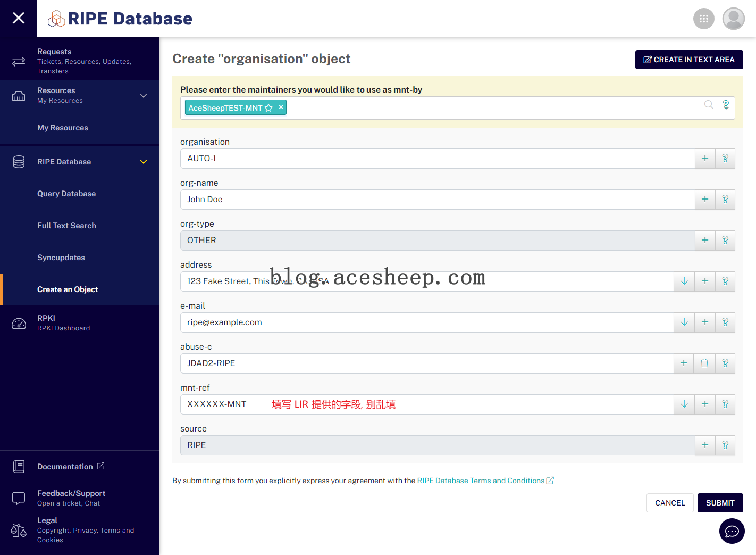Image resolution: width=756 pixels, height=555 pixels.
Task: Open Feedback/Support item
Action: pyautogui.click(x=71, y=498)
